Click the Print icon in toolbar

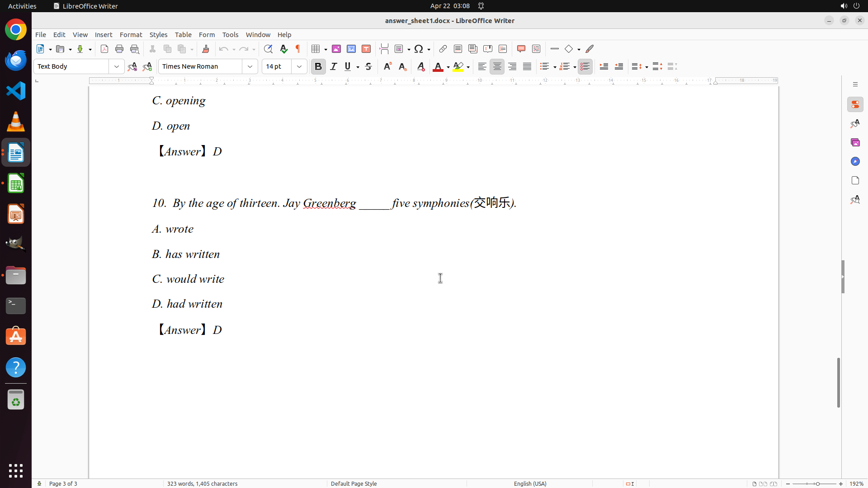[x=119, y=49]
